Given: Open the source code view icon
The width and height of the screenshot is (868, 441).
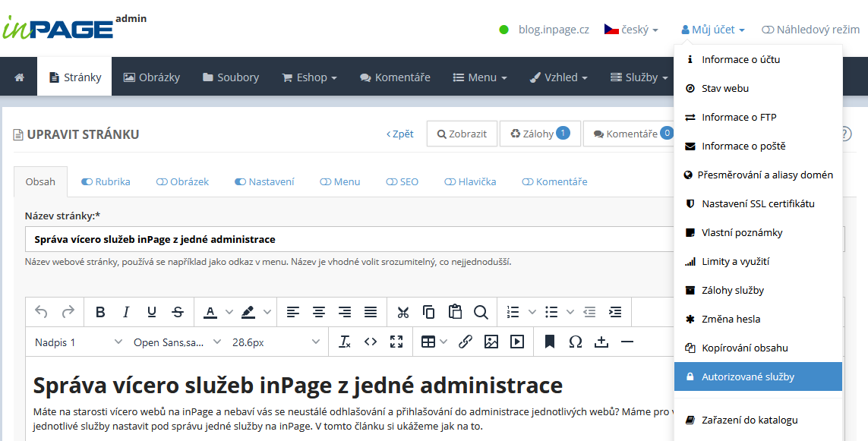Looking at the screenshot, I should pyautogui.click(x=371, y=342).
